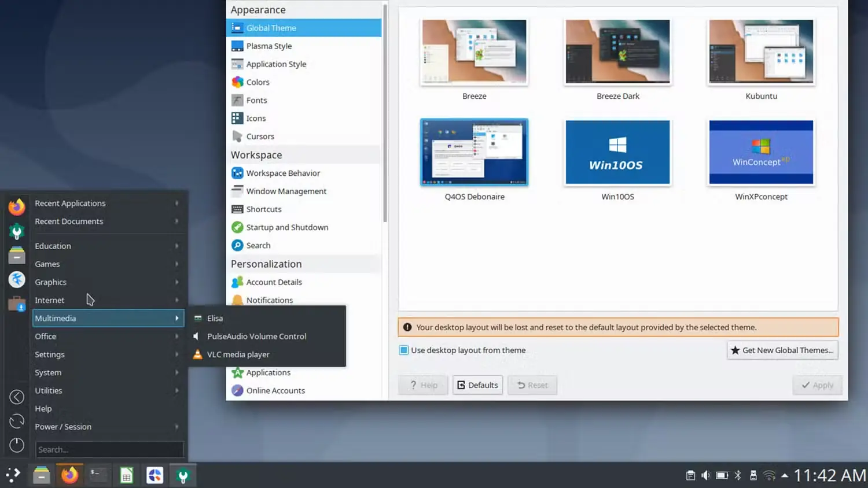Click the Fonts icon in the settings sidebar
This screenshot has width=868, height=488.
point(237,100)
